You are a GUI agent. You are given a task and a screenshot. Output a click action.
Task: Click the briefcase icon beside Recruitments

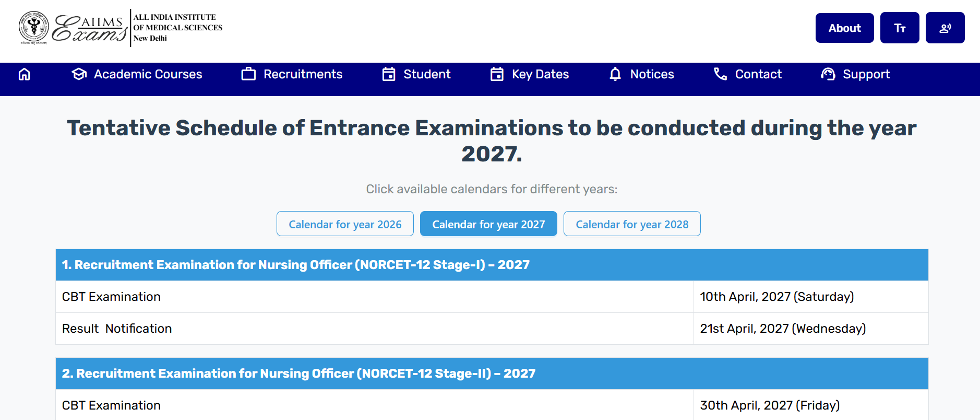point(248,74)
